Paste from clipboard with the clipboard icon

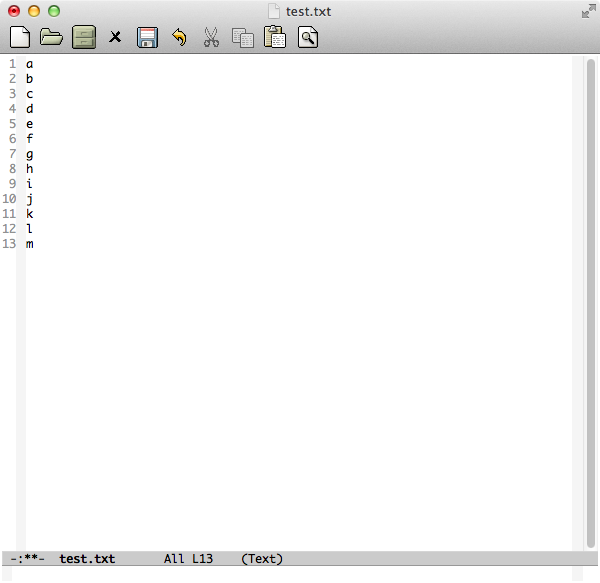point(275,37)
